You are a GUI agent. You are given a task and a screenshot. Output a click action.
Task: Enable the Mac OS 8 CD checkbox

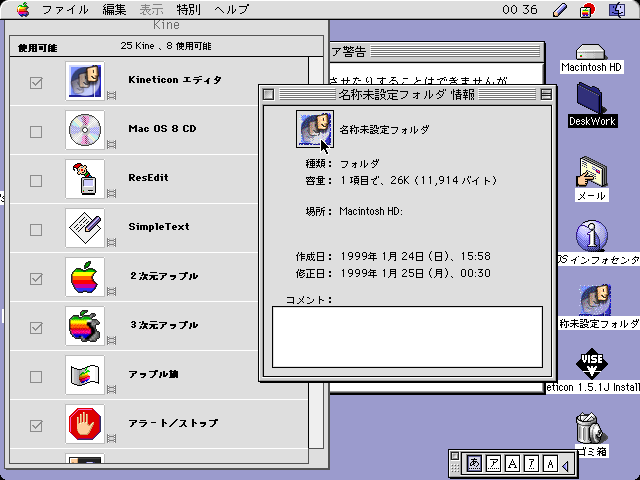[36, 132]
